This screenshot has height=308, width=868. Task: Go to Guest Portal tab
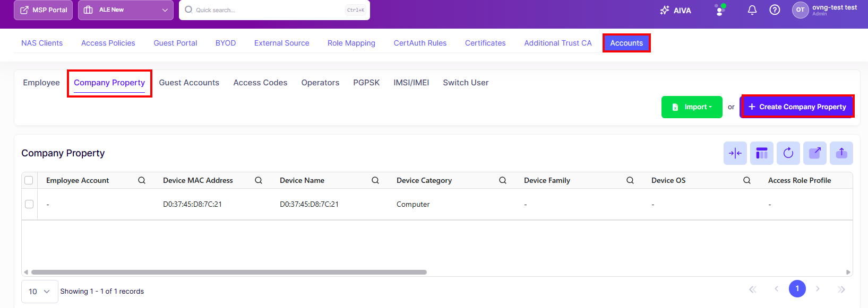point(175,43)
